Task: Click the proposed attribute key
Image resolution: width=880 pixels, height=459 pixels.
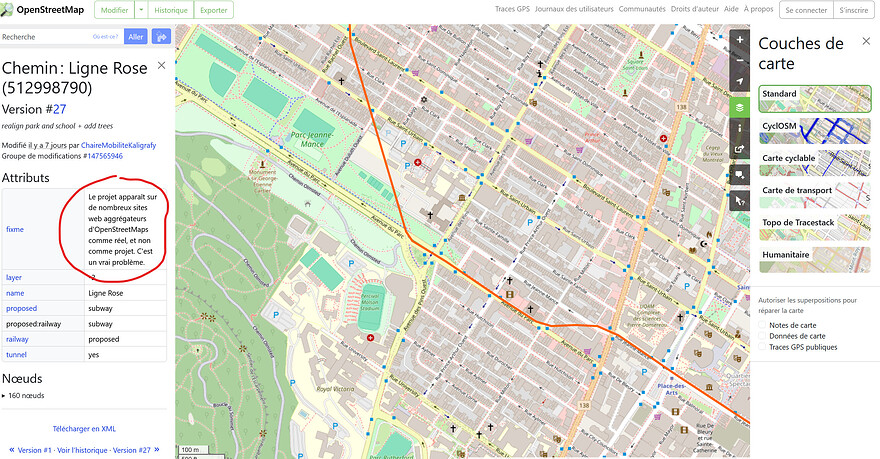Action: (21, 308)
